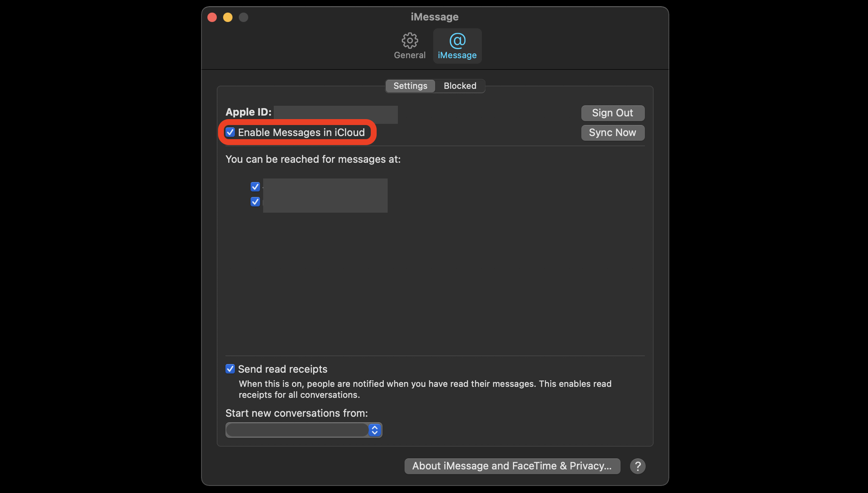Click Sync Now button
The height and width of the screenshot is (493, 868).
click(613, 131)
